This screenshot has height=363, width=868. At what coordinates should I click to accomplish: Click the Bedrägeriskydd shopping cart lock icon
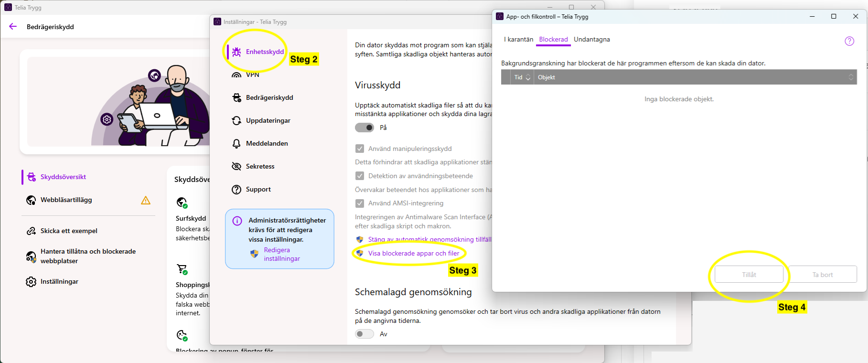(x=236, y=97)
